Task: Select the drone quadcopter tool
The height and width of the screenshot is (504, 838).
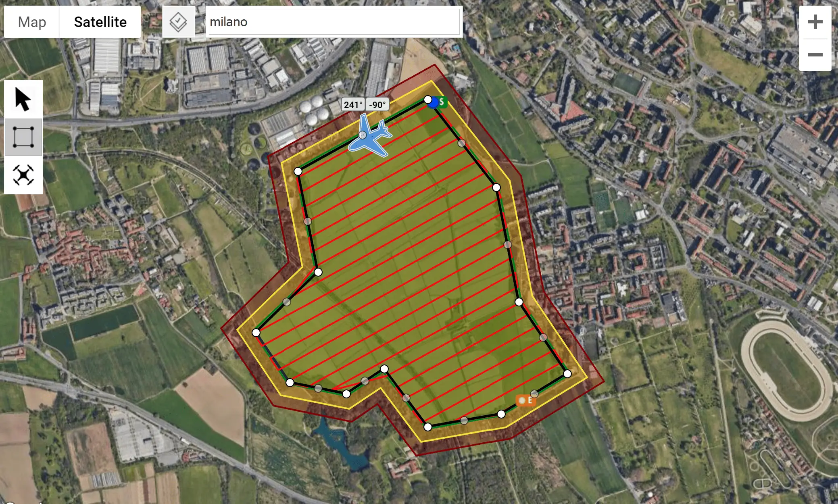Action: pos(23,175)
